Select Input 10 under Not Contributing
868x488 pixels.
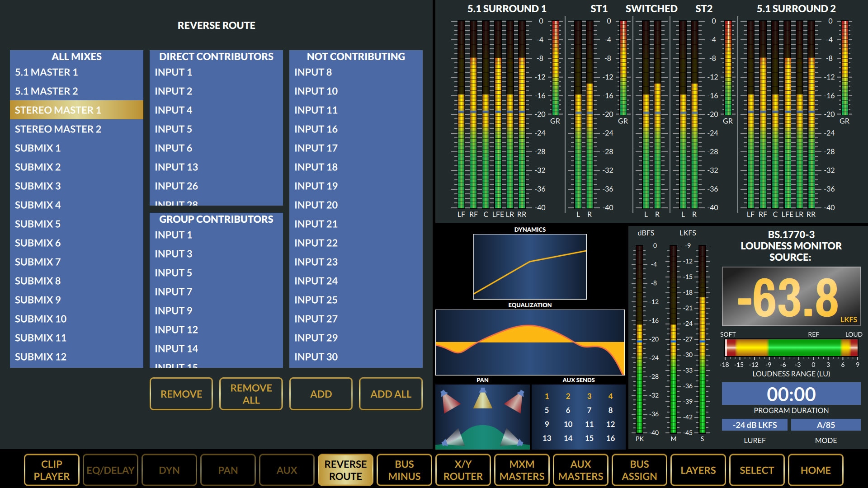pyautogui.click(x=356, y=91)
